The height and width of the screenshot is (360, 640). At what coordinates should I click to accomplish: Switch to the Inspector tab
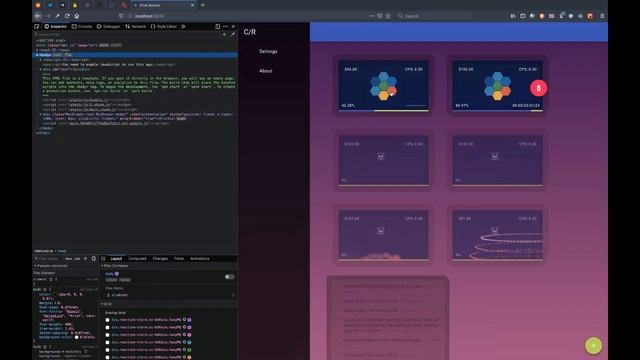click(56, 27)
